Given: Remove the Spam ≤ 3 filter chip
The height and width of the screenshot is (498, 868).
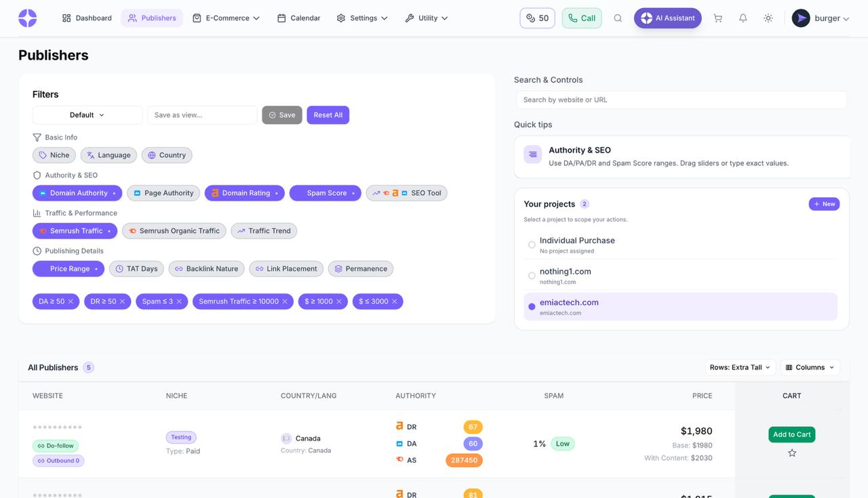Looking at the screenshot, I should (179, 302).
